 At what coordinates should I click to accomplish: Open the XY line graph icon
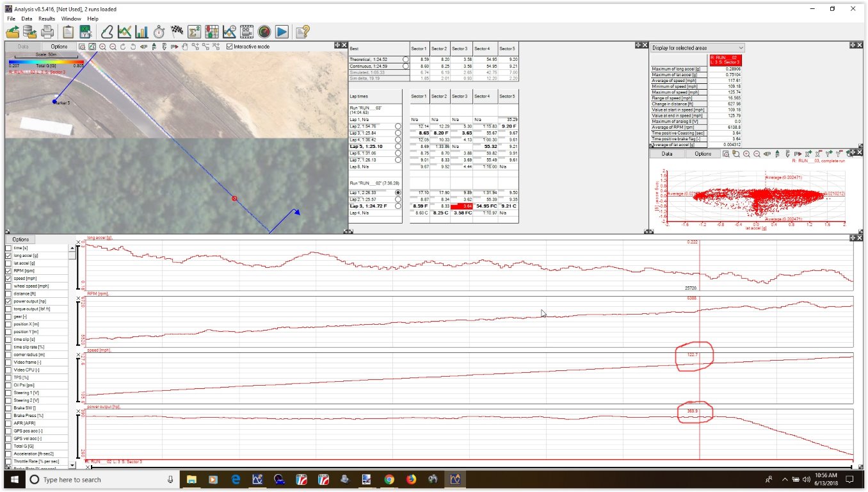[x=125, y=31]
